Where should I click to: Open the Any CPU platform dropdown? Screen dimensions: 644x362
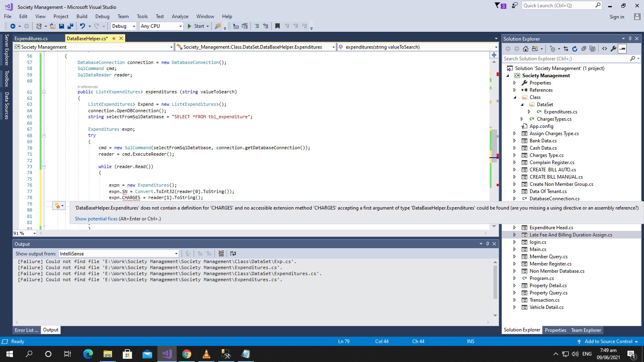(161, 26)
